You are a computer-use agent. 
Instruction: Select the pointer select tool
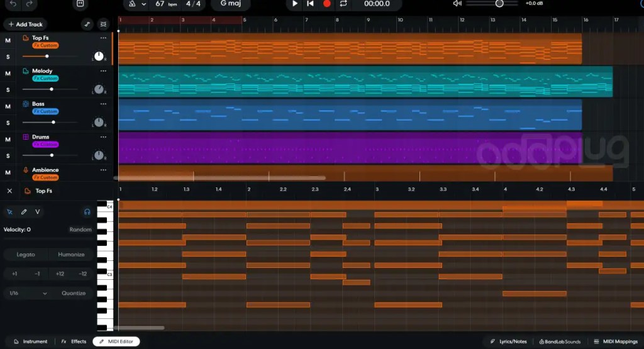(x=10, y=212)
